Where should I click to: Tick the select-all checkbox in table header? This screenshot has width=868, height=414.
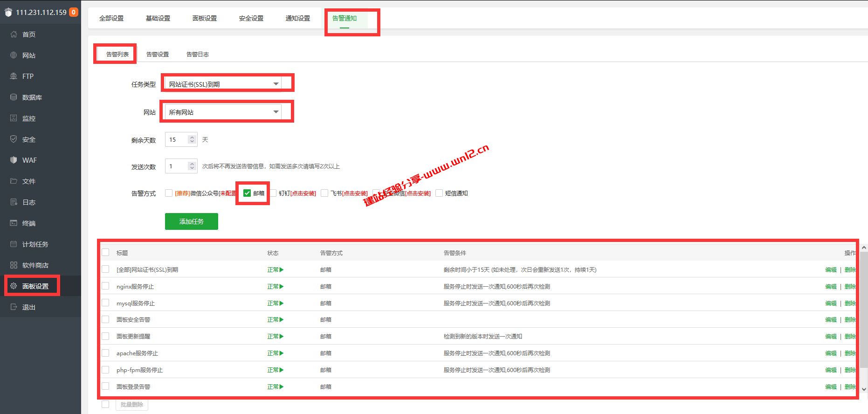tap(105, 252)
